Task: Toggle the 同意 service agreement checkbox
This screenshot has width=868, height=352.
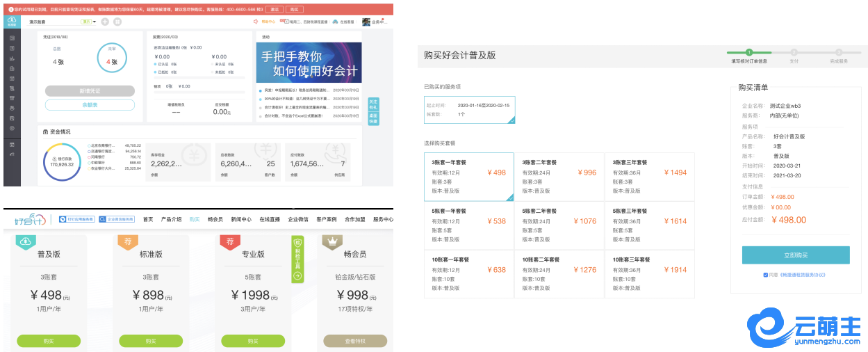Action: pyautogui.click(x=766, y=275)
